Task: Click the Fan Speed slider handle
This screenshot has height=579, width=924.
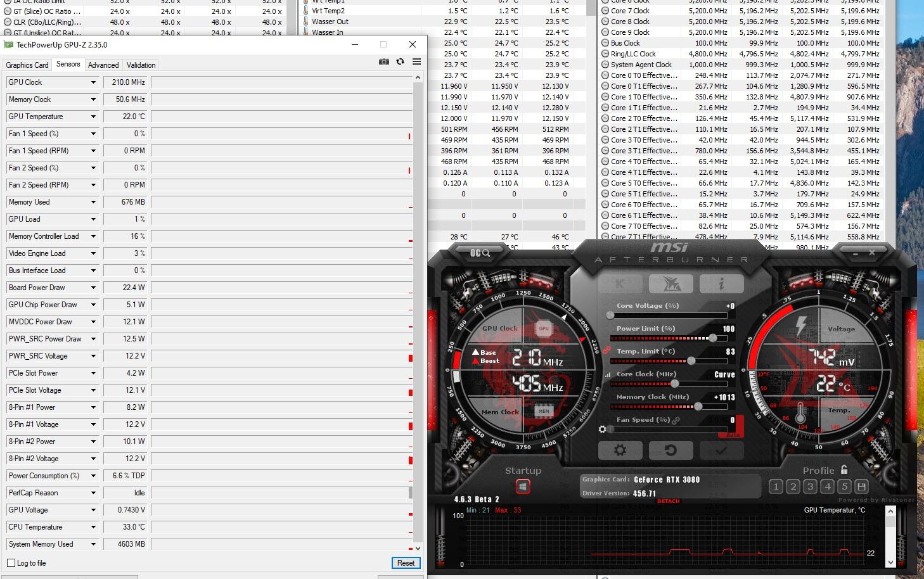Action: [x=610, y=429]
